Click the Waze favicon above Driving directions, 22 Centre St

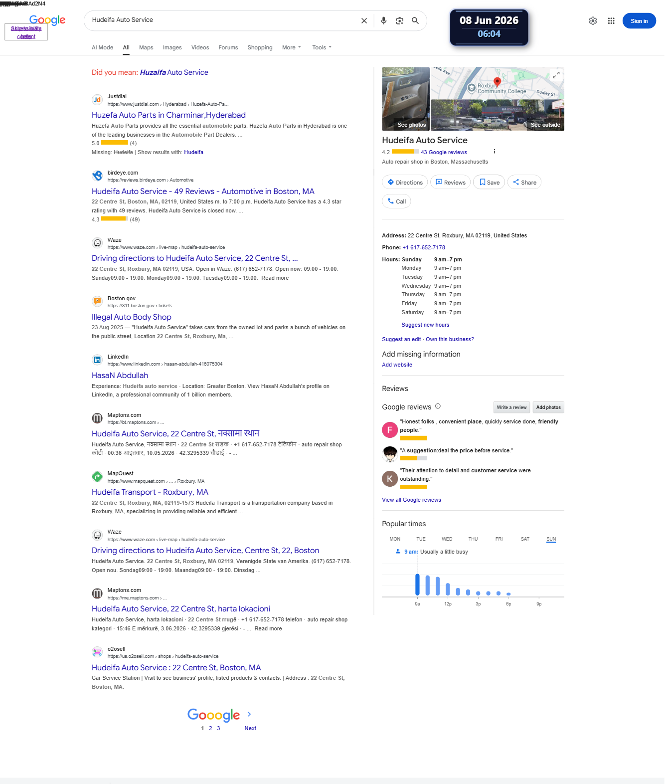(x=97, y=243)
